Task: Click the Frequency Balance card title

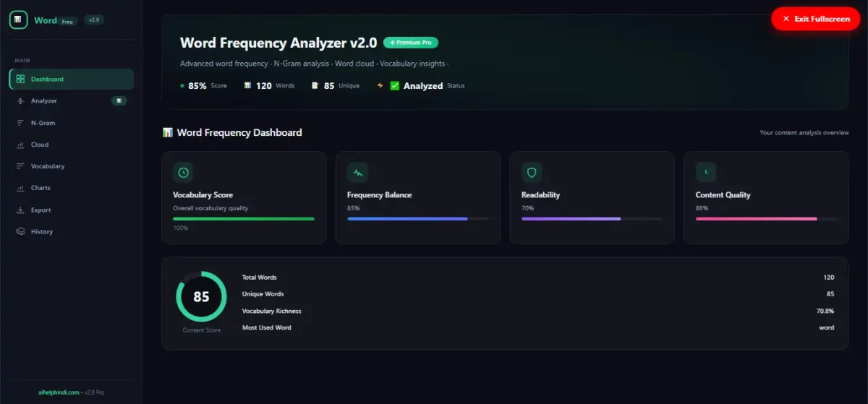Action: tap(379, 195)
